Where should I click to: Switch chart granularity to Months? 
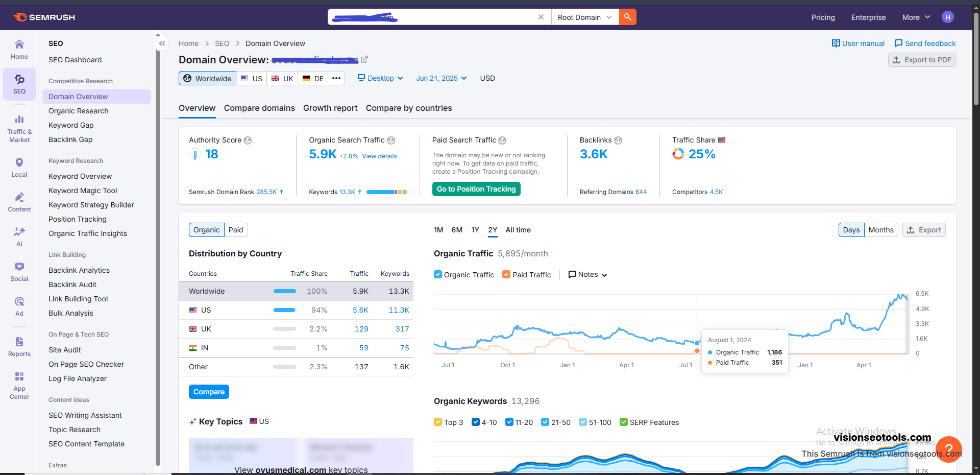coord(881,230)
